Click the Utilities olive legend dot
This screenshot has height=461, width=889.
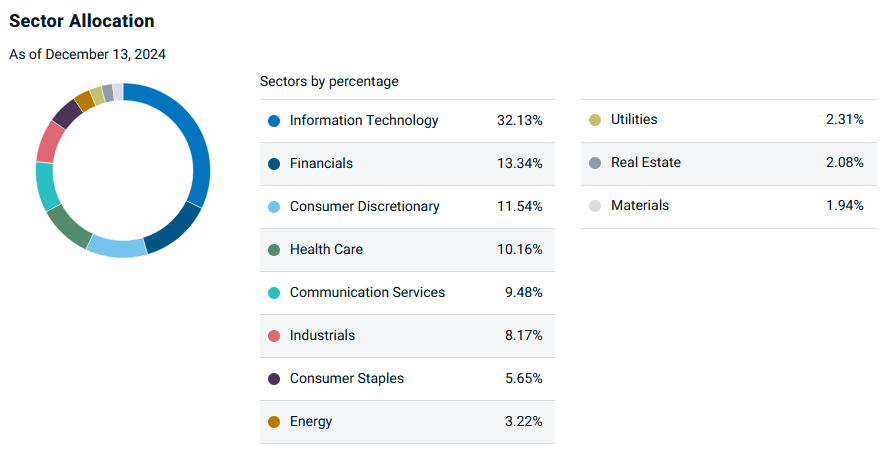[595, 120]
